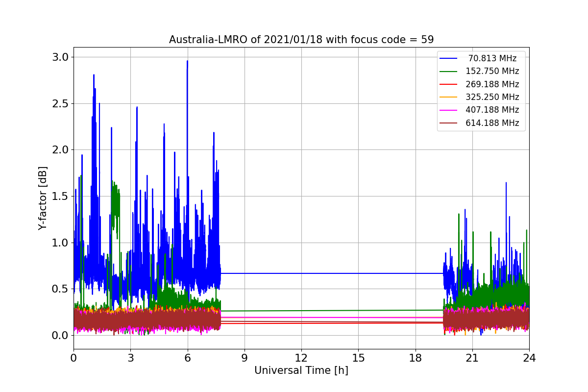Click the y-axis tick label 2.5
The width and height of the screenshot is (588, 392).
61,103
